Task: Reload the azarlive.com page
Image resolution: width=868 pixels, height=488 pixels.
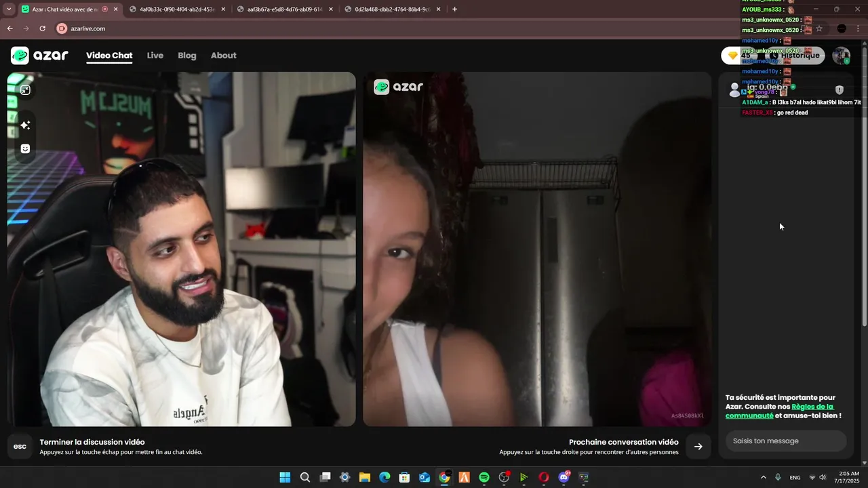Action: click(42, 28)
